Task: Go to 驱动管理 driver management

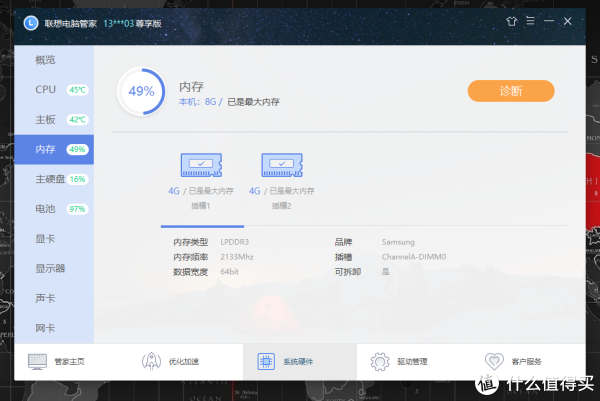Action: (398, 361)
